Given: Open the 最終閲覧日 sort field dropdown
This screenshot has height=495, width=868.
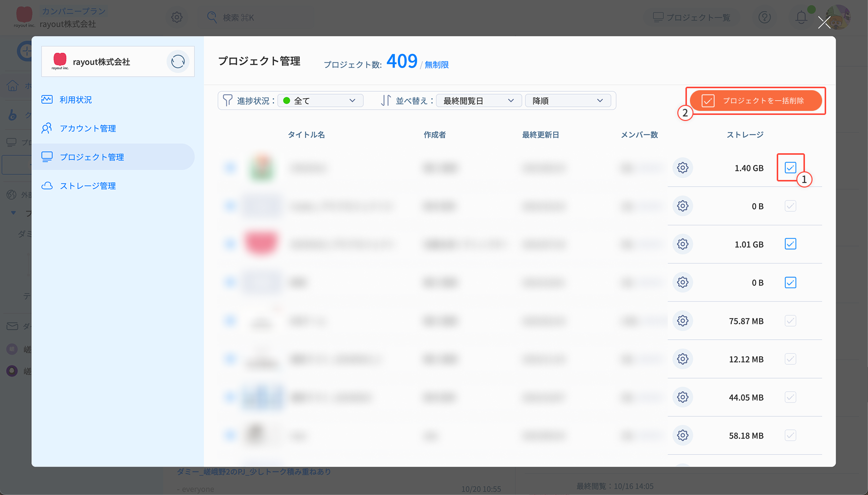Looking at the screenshot, I should tap(479, 101).
